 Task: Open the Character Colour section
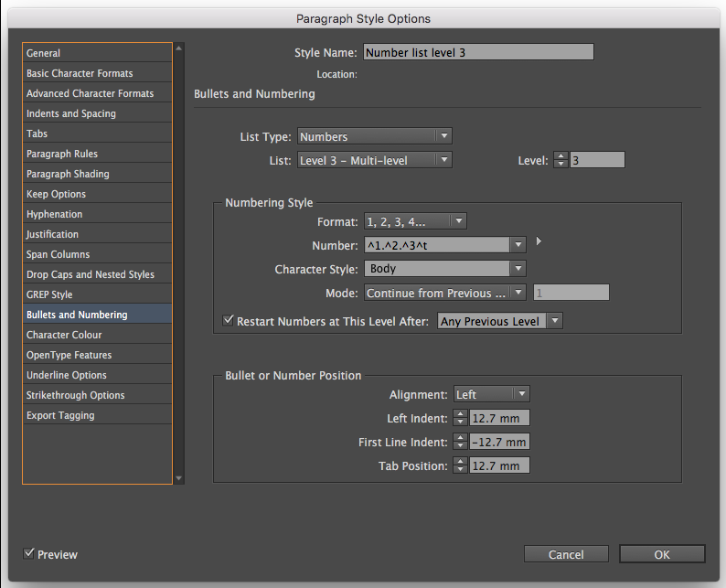pyautogui.click(x=64, y=335)
